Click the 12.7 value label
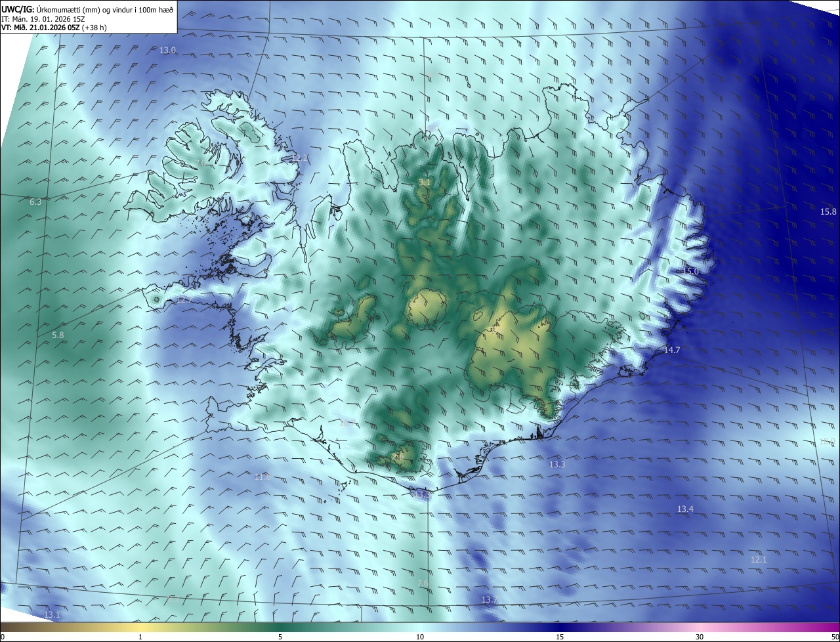This screenshot has width=840, height=642. point(185,300)
